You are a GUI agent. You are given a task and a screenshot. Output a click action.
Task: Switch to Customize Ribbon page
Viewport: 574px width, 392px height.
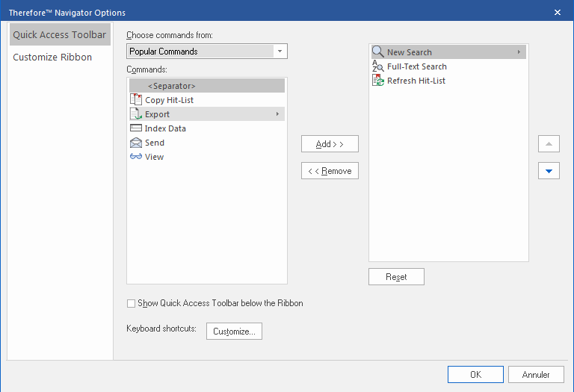(52, 57)
